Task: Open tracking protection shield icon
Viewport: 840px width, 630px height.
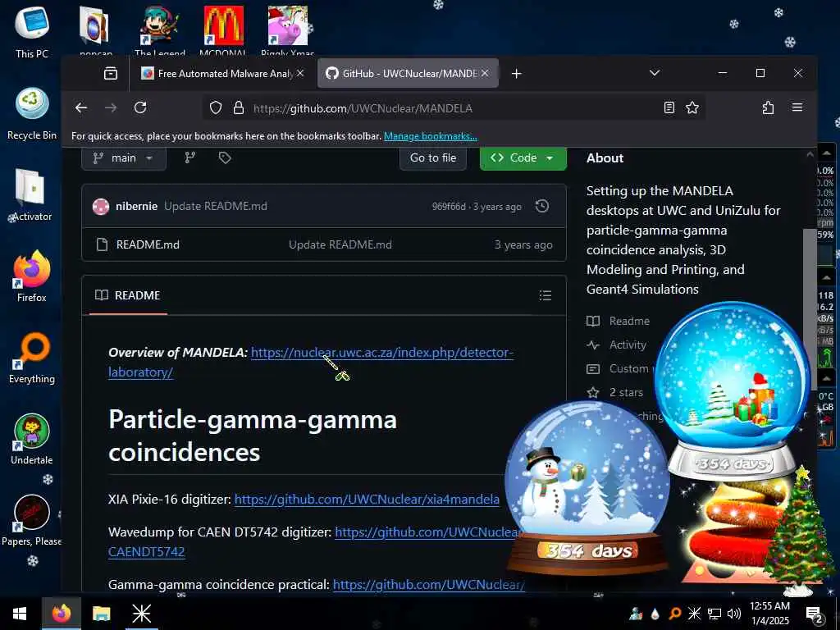Action: pyautogui.click(x=216, y=107)
